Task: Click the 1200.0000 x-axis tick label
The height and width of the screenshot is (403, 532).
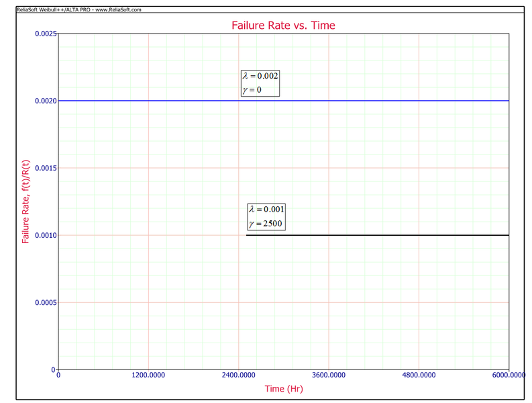Action: point(148,376)
